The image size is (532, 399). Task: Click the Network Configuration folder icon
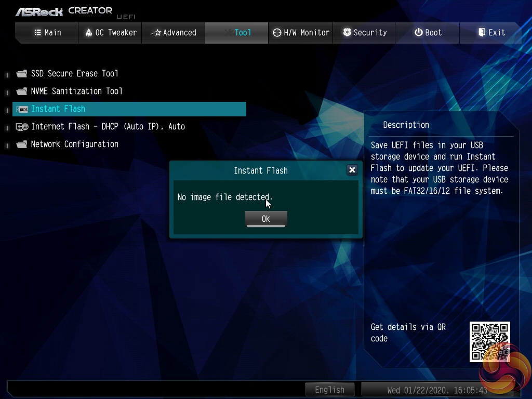coord(21,144)
